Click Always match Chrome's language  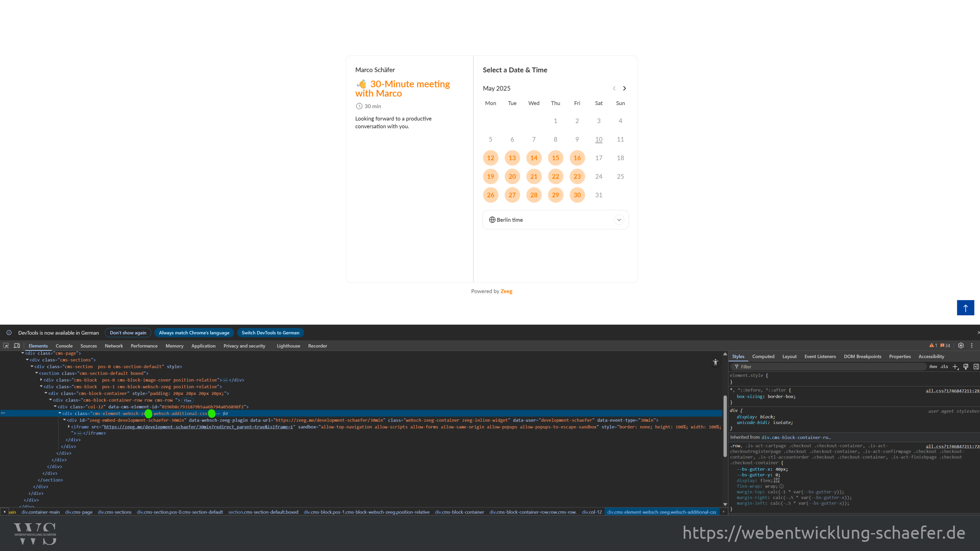click(194, 333)
